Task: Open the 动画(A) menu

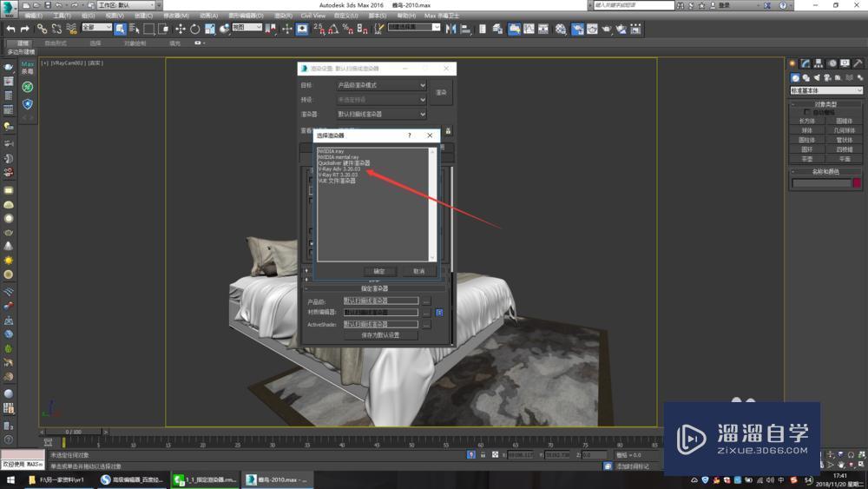Action: tap(208, 16)
